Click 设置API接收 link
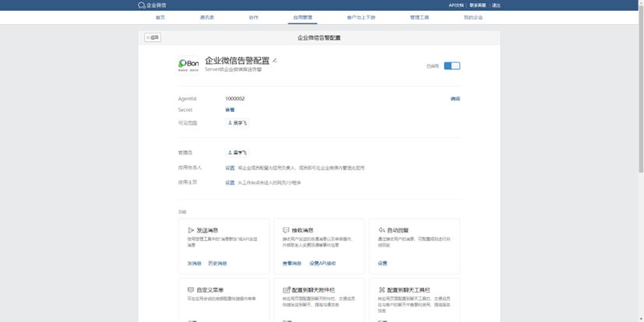Screen dimensions: 644x322 click(x=322, y=264)
